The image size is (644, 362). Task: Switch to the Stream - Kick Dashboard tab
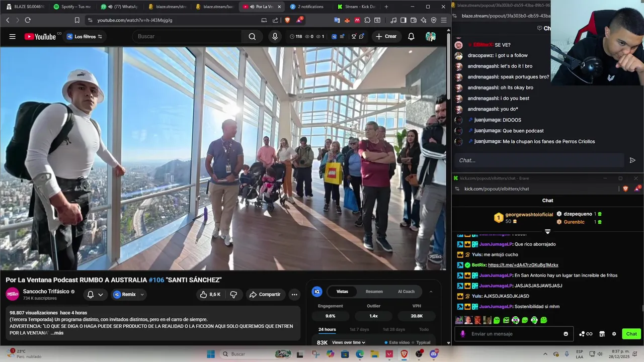click(356, 7)
